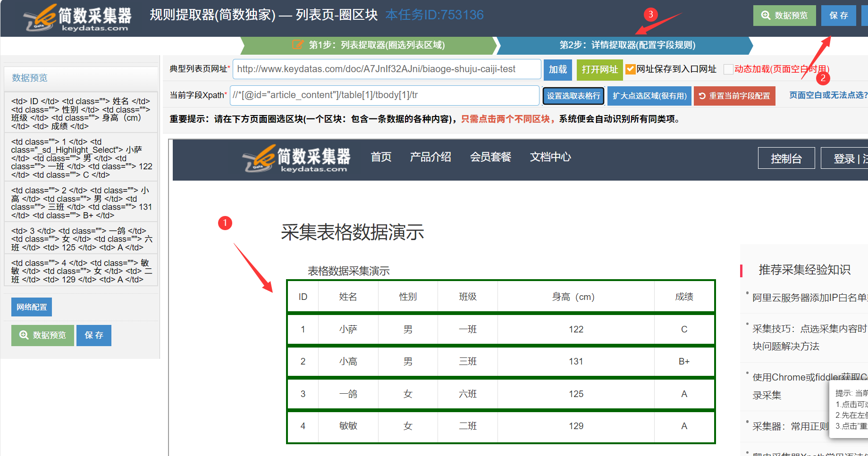Select 产品介绍 in the navigation bar
This screenshot has height=456, width=868.
[x=430, y=157]
